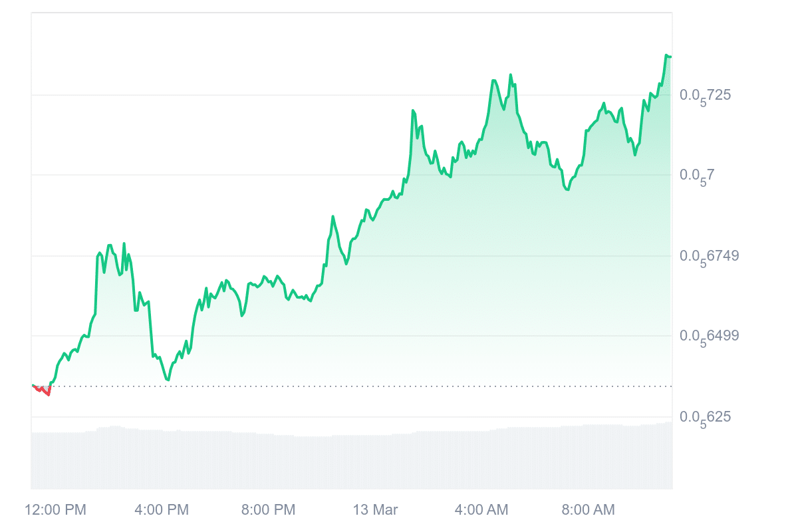798x532 pixels.
Task: Click the 8:00 PM time axis label
Action: click(x=268, y=510)
